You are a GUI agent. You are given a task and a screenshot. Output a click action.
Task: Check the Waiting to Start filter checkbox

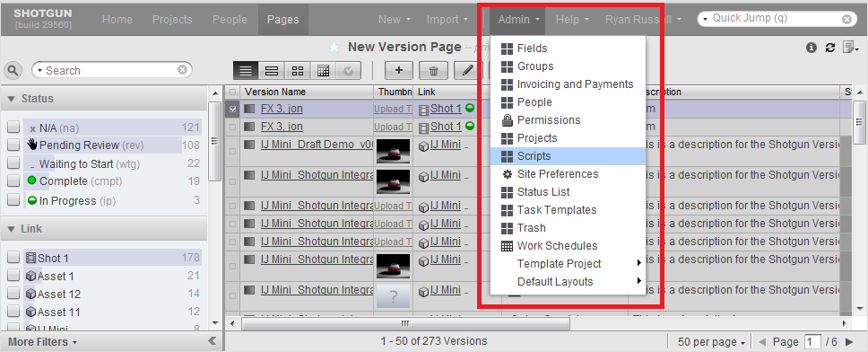13,163
